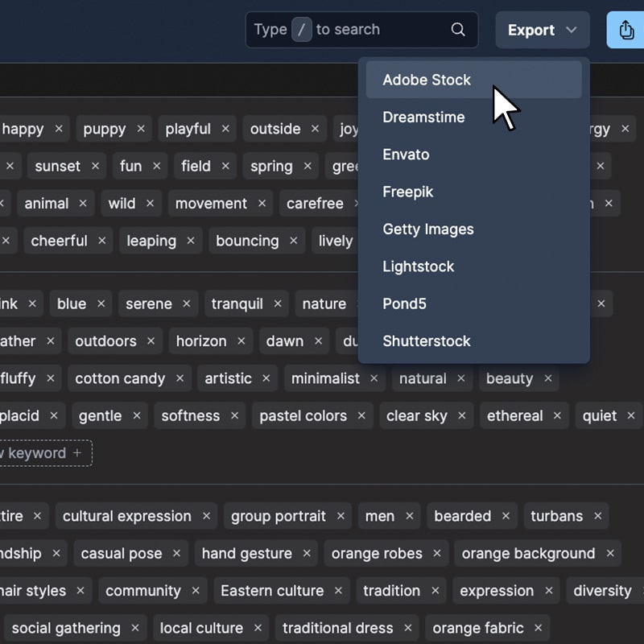Pick Lightstock in export list
The image size is (644, 644).
(473, 266)
